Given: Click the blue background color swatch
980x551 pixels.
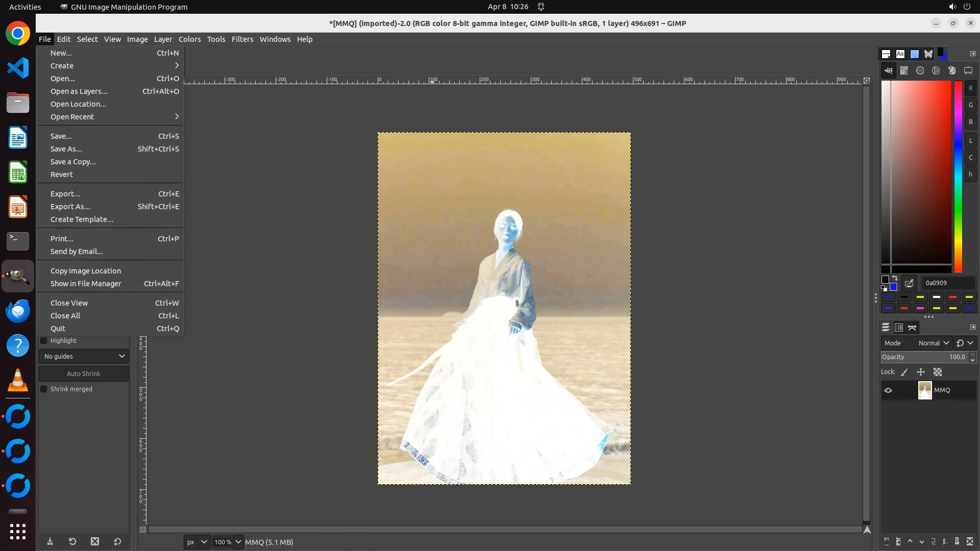Looking at the screenshot, I should (894, 287).
